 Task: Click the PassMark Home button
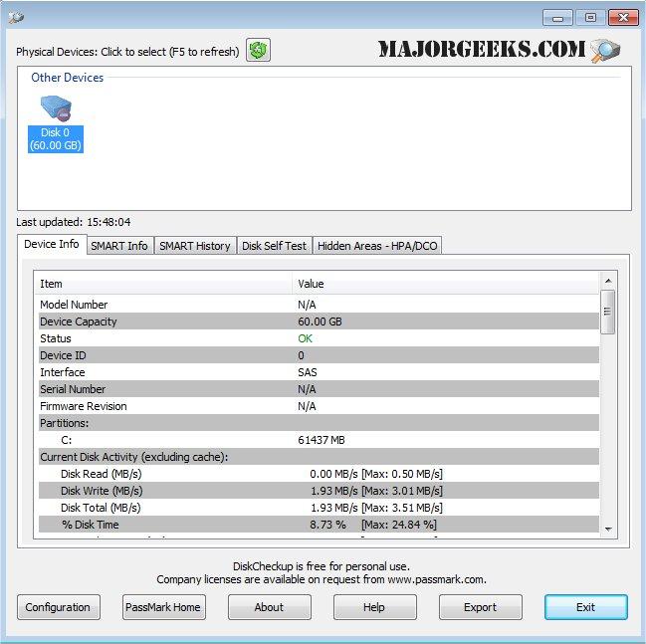[x=163, y=607]
